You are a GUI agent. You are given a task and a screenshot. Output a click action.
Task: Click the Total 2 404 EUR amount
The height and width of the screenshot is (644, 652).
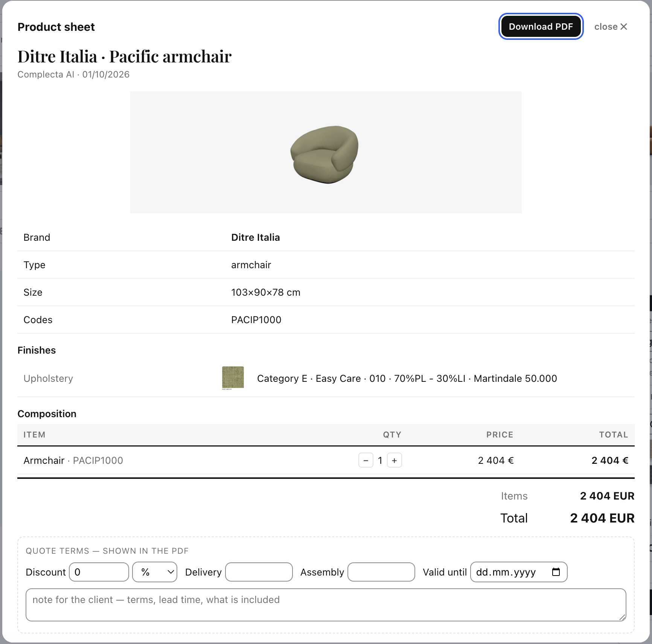click(x=602, y=518)
